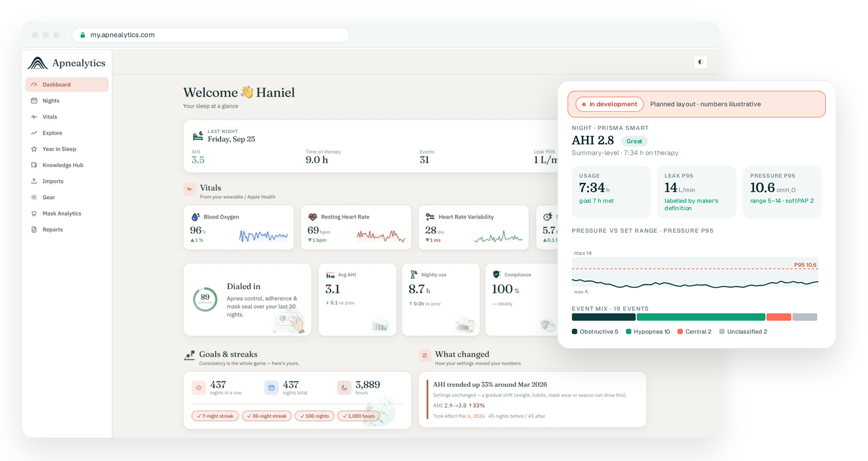The width and height of the screenshot is (868, 461).
Task: Click the green Great AHI badge
Action: pos(634,141)
